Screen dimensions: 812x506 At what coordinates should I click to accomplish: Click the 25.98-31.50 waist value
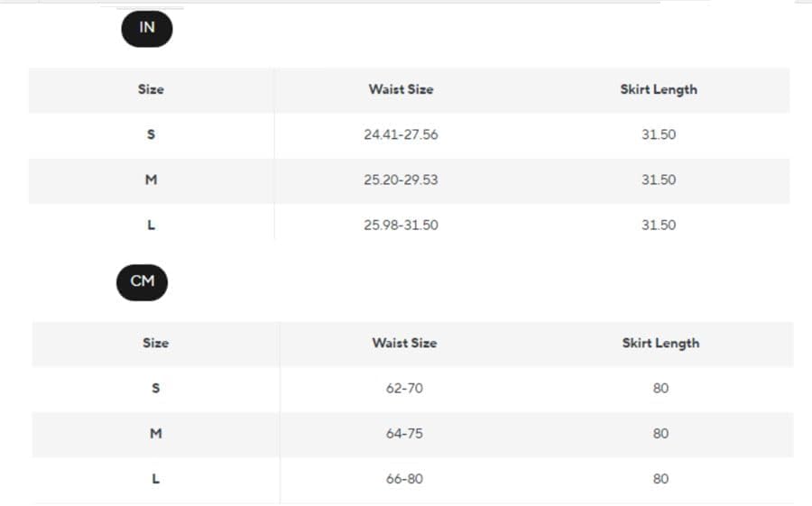point(401,225)
